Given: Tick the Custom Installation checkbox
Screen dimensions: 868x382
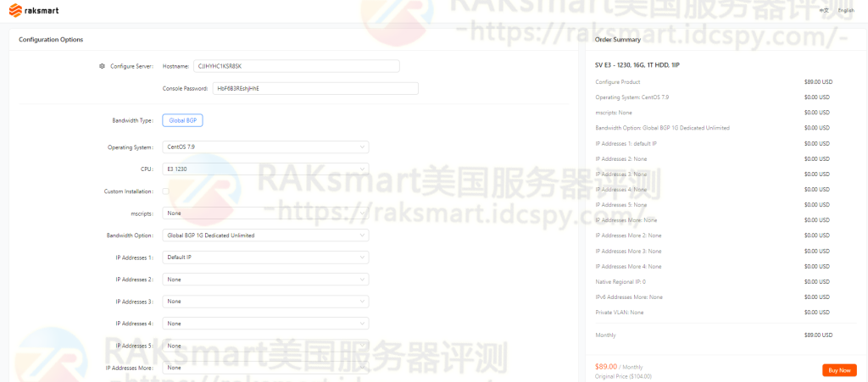Looking at the screenshot, I should tap(165, 191).
